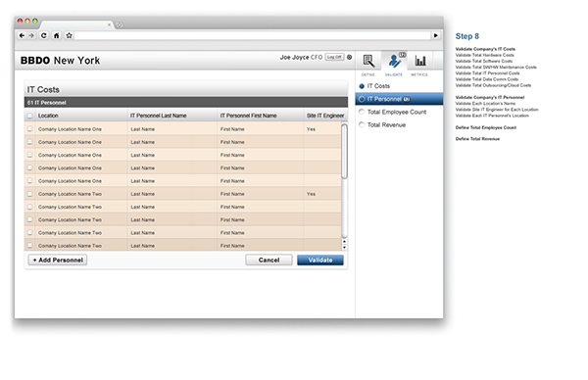Select the IT Costs radio option
This screenshot has width=588, height=380.
click(x=362, y=86)
